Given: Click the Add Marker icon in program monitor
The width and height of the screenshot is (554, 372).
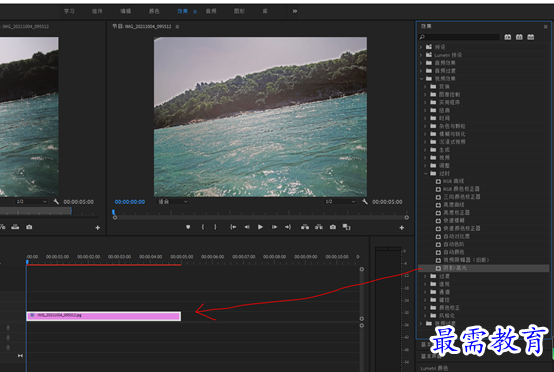Looking at the screenshot, I should [188, 227].
